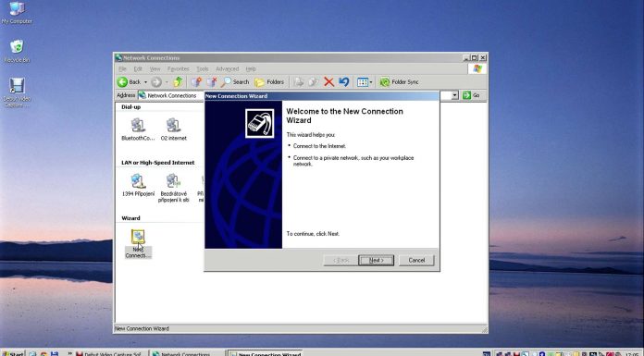Select the New Connection Wizard icon
644x356 pixels.
pyautogui.click(x=138, y=244)
